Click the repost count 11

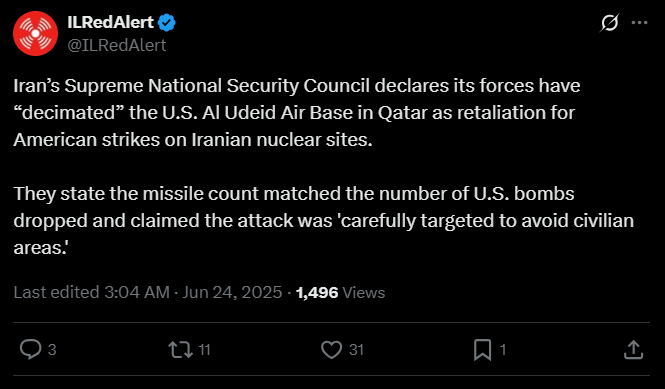[x=204, y=350]
